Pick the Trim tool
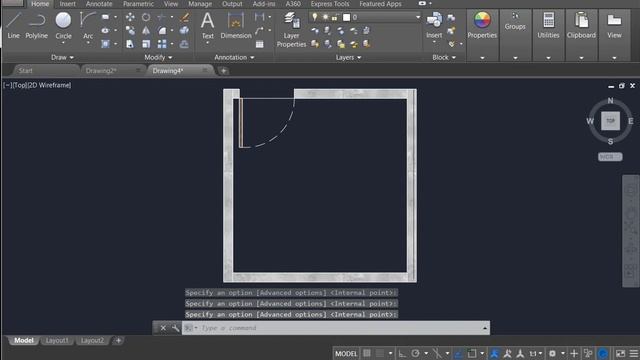 (x=162, y=17)
